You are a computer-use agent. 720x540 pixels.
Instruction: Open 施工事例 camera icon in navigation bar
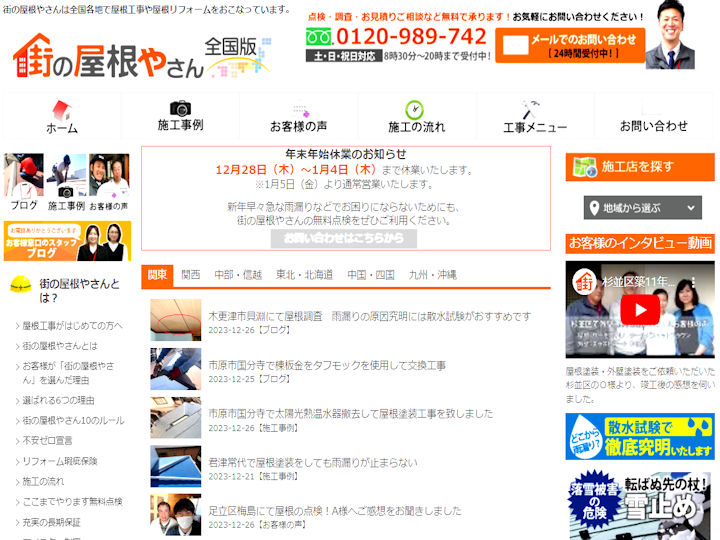[180, 108]
